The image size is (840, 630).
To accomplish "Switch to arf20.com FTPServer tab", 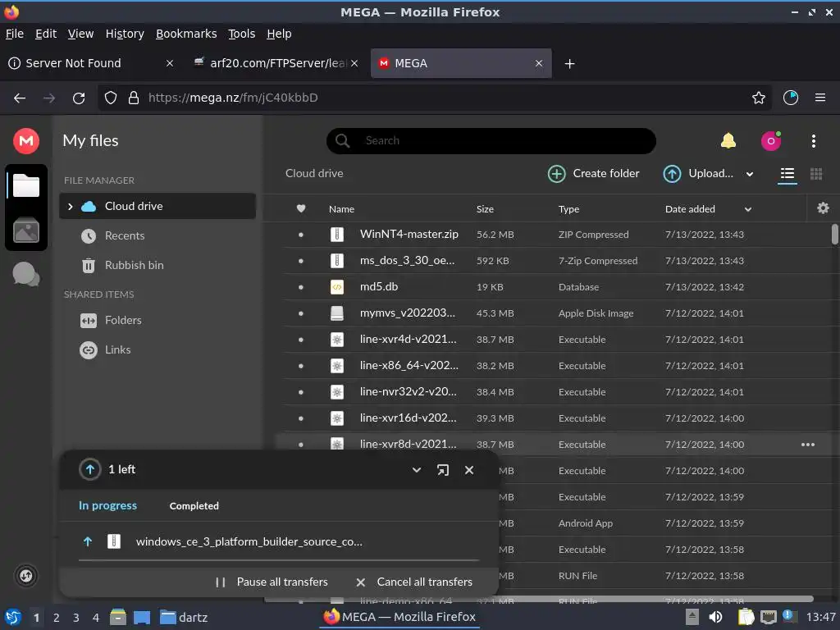I will tap(275, 63).
